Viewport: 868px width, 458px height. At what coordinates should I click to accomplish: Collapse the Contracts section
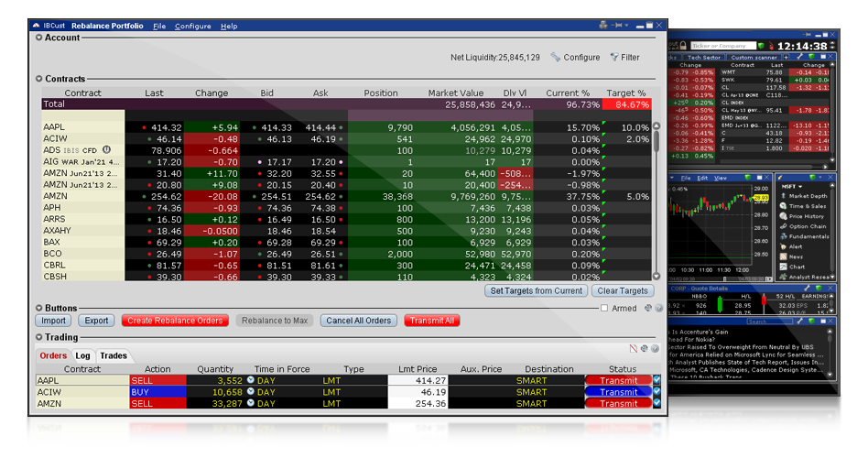point(38,79)
